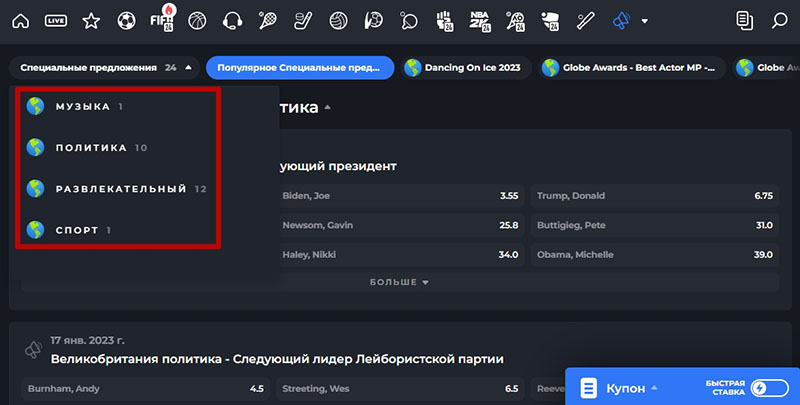Viewport: 800px width, 405px height.
Task: Select the volleyball icon
Action: tap(338, 21)
